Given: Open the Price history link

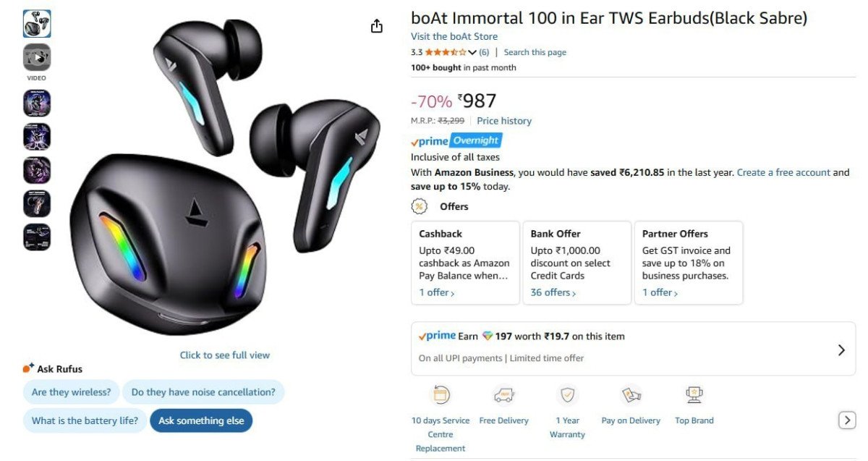Looking at the screenshot, I should 504,120.
